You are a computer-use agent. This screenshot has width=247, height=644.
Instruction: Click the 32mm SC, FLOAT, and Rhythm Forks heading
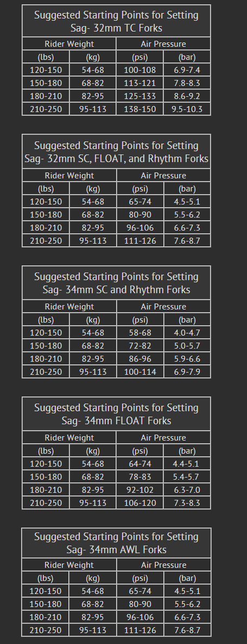116,152
